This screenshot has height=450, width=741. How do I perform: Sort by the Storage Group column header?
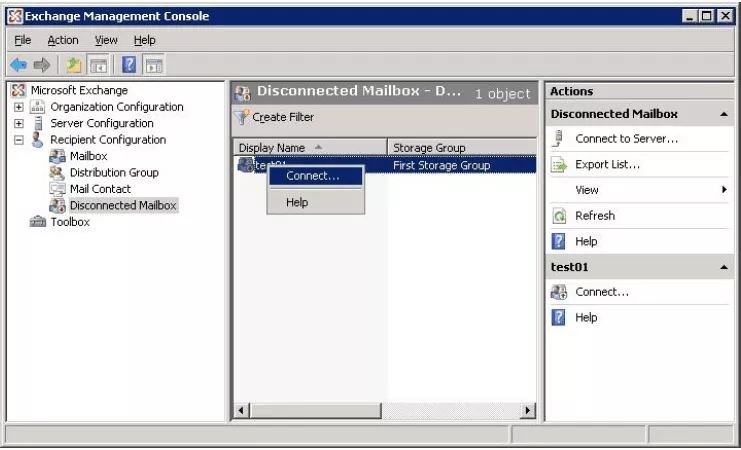click(x=462, y=148)
